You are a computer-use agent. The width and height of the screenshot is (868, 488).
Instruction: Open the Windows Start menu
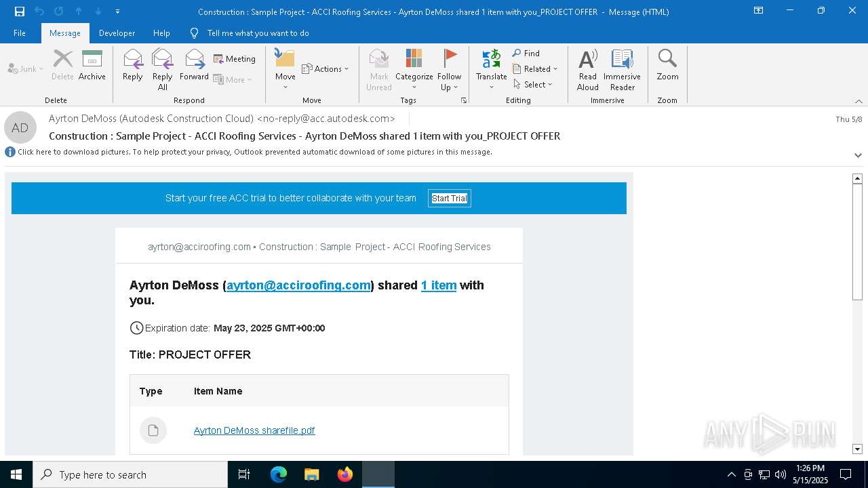click(x=16, y=474)
